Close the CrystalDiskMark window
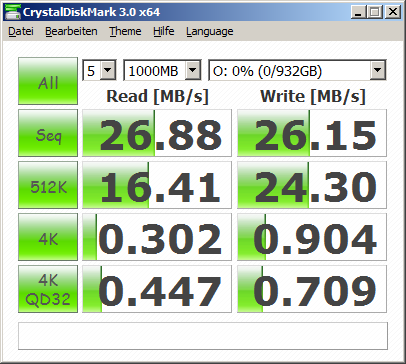Screen dimensions: 406x364 click(393, 12)
